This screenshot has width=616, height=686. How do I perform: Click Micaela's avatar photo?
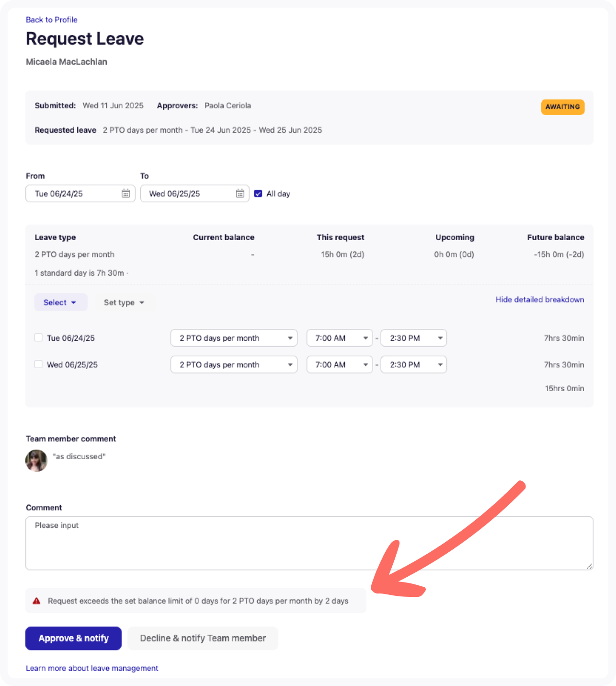(x=36, y=460)
